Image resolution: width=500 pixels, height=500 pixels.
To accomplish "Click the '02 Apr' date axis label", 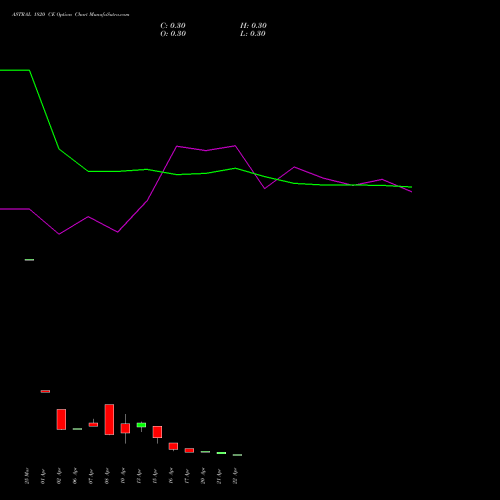I will [x=59, y=476].
